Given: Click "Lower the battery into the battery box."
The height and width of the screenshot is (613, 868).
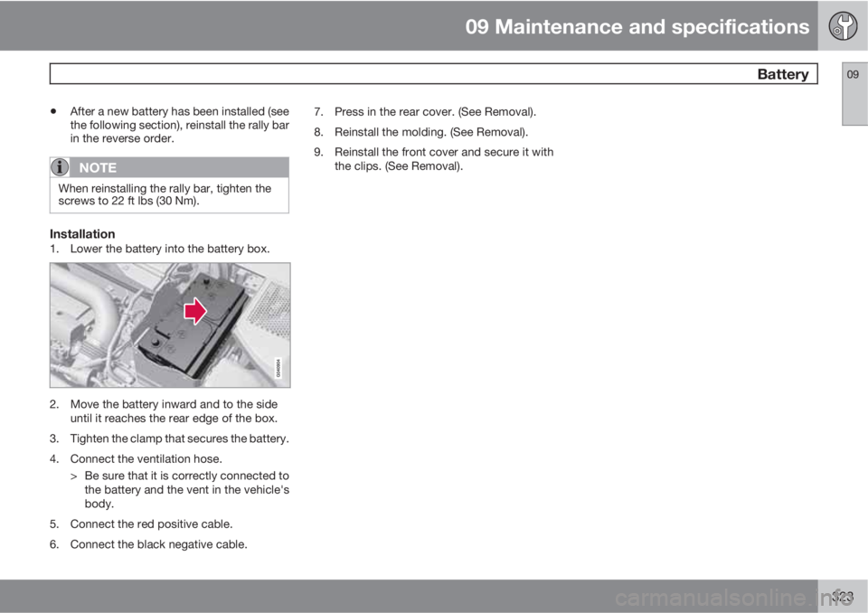Looking at the screenshot, I should click(170, 250).
